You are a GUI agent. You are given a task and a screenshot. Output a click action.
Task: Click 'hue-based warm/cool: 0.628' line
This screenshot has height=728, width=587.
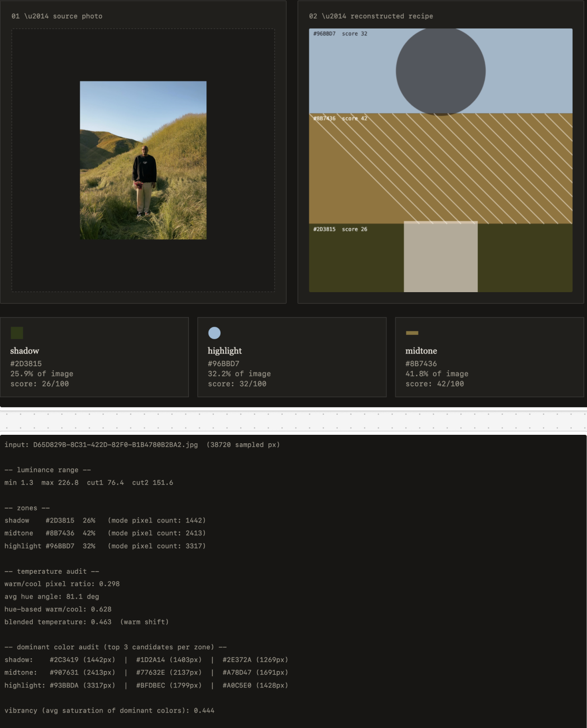tap(58, 609)
